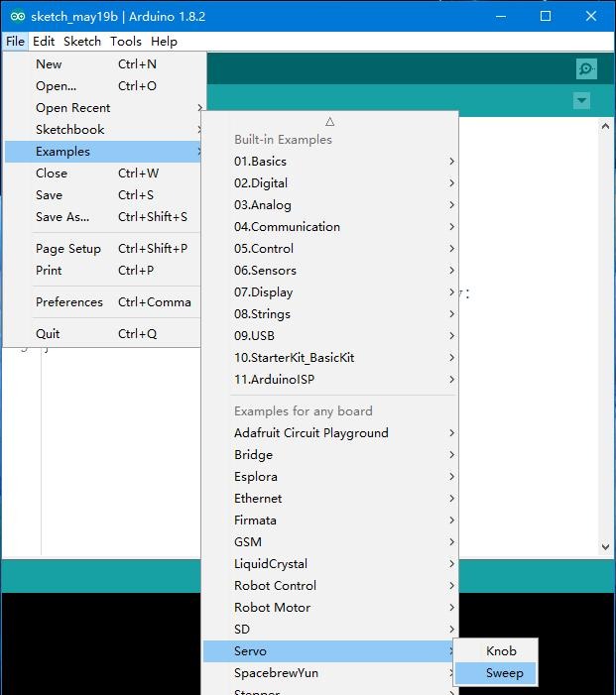Choose Quit from the File menu

point(104,333)
